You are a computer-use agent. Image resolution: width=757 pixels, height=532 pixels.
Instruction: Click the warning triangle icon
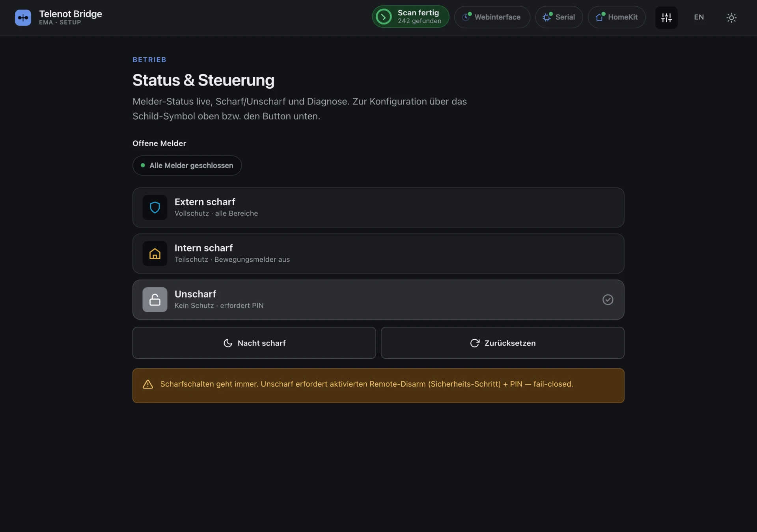tap(148, 384)
